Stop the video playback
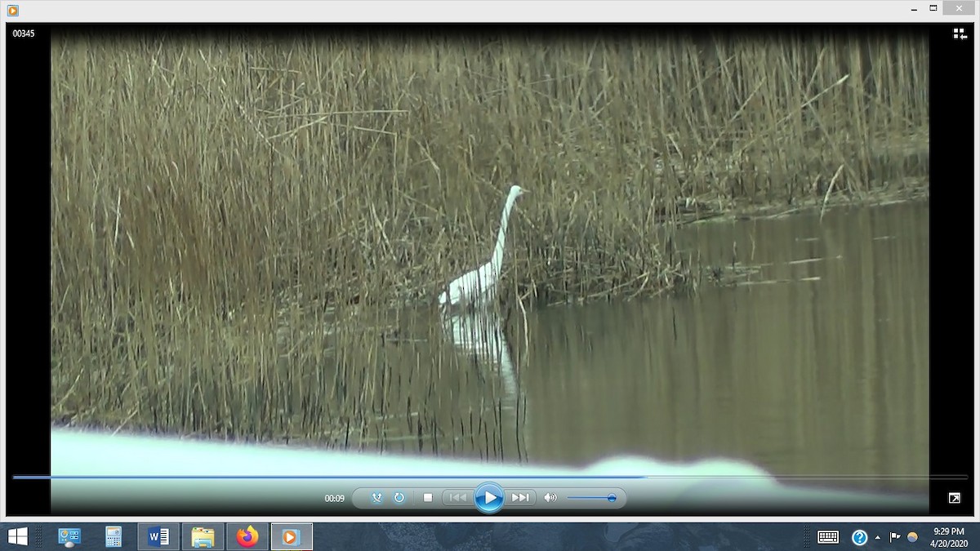This screenshot has width=980, height=551. click(428, 498)
